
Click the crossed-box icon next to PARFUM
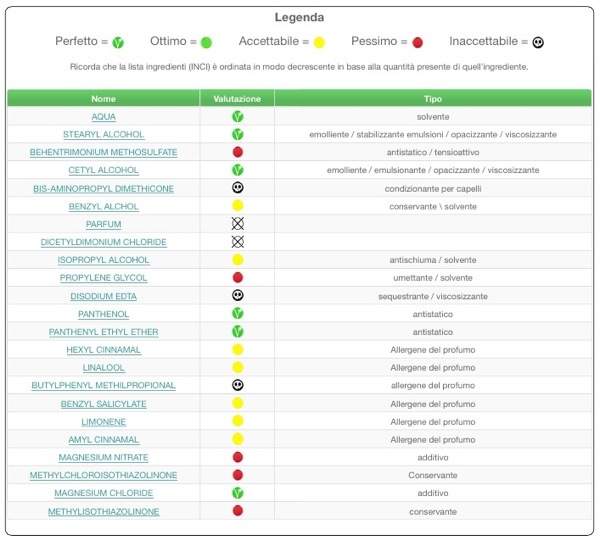[238, 224]
